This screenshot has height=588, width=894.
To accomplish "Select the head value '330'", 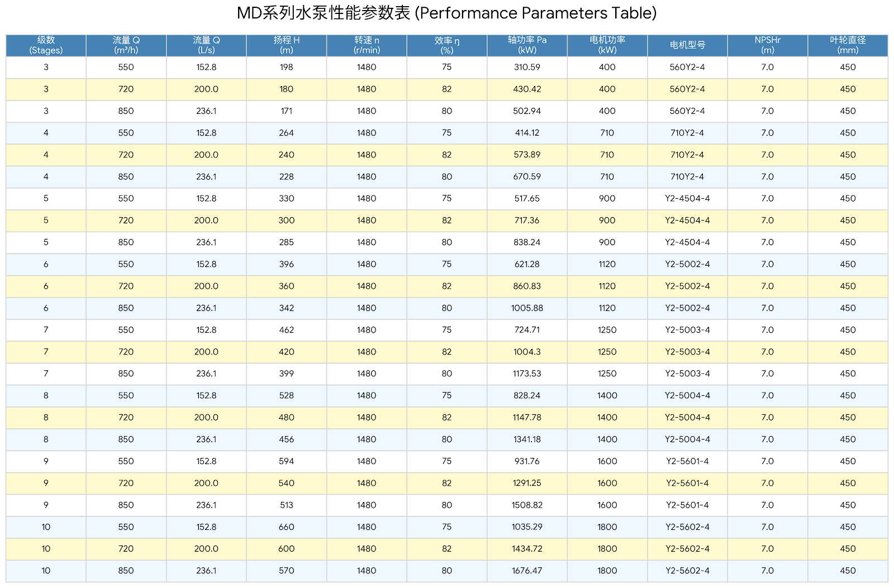I will (287, 199).
